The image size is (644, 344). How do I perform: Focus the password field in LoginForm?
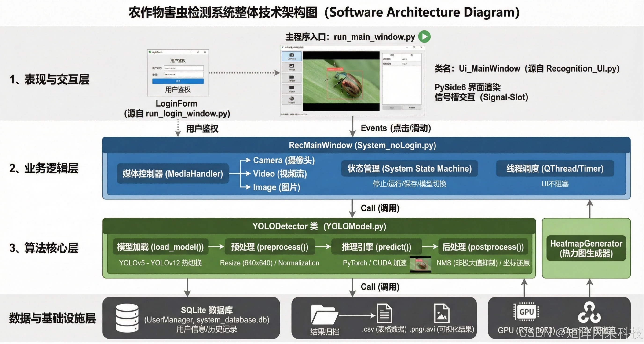pyautogui.click(x=184, y=74)
